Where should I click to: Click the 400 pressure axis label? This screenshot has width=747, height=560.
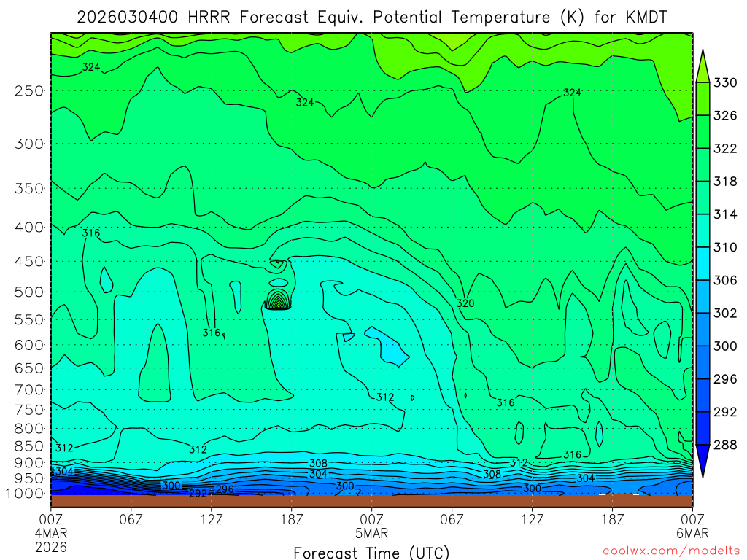(x=29, y=227)
